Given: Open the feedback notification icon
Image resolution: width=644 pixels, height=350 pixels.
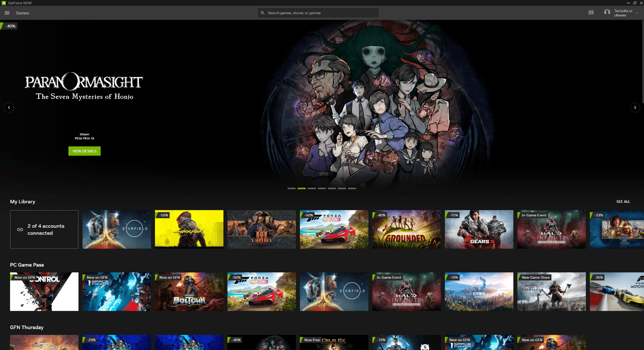Looking at the screenshot, I should click(591, 12).
